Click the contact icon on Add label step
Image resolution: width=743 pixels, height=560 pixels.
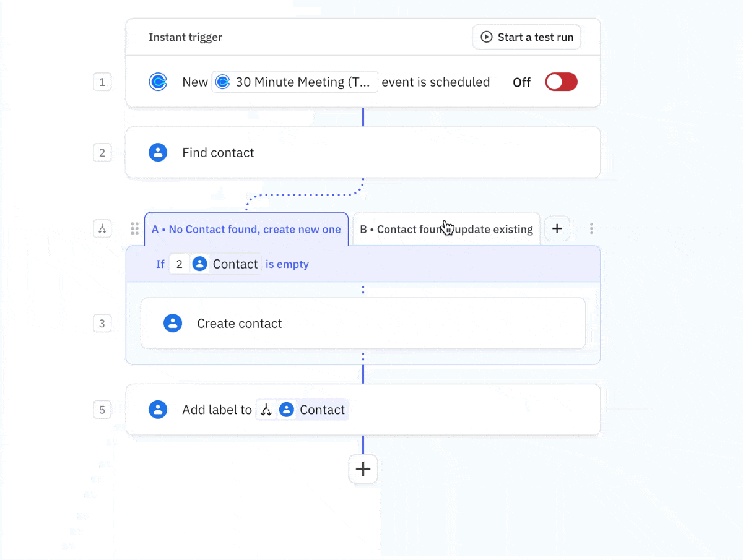click(x=159, y=410)
